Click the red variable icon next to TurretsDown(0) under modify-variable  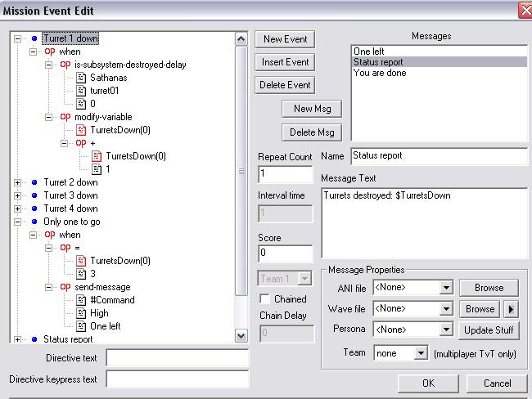(81, 130)
